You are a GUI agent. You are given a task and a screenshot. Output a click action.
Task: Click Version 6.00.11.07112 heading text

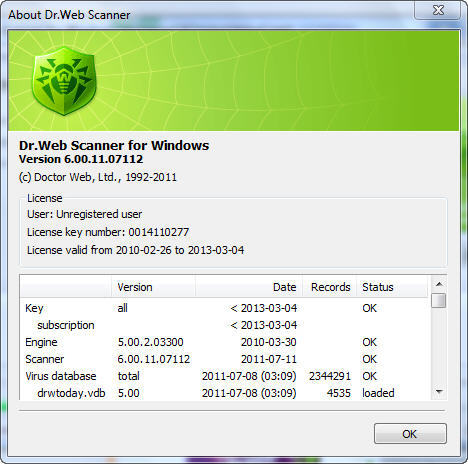point(81,159)
